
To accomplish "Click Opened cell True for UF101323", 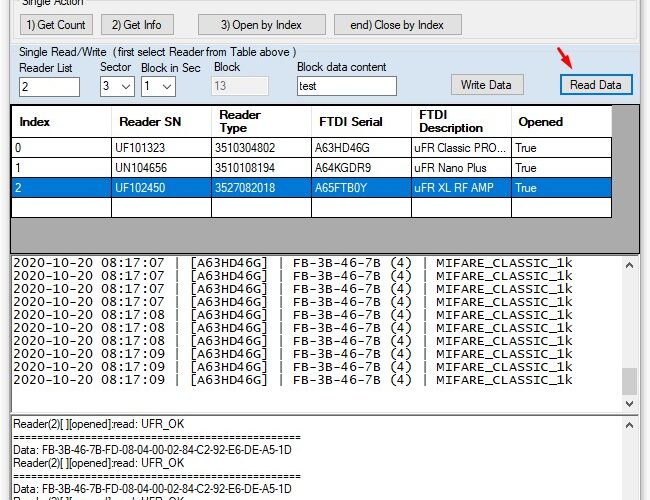I will coord(561,148).
